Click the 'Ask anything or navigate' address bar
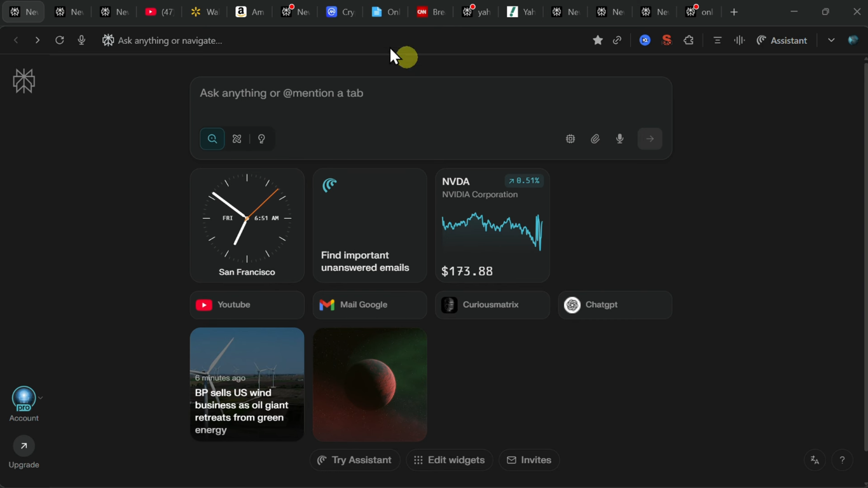The image size is (868, 488). (x=343, y=40)
